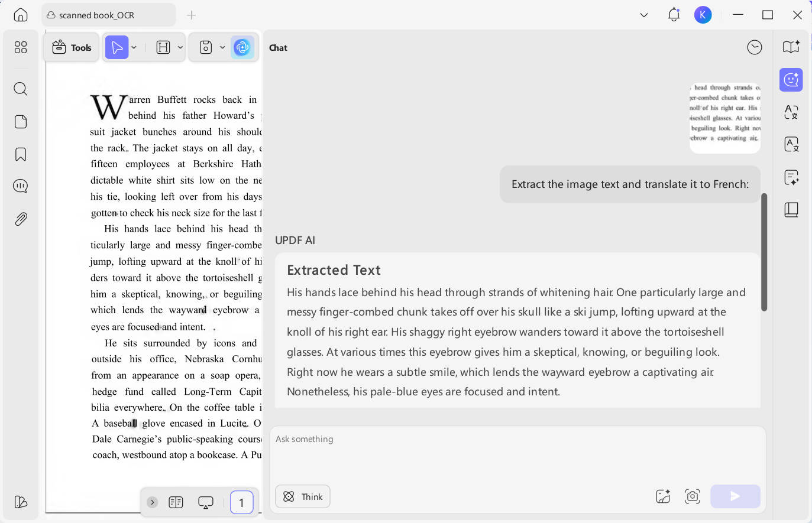
Task: Open the Tools menu button
Action: [72, 47]
